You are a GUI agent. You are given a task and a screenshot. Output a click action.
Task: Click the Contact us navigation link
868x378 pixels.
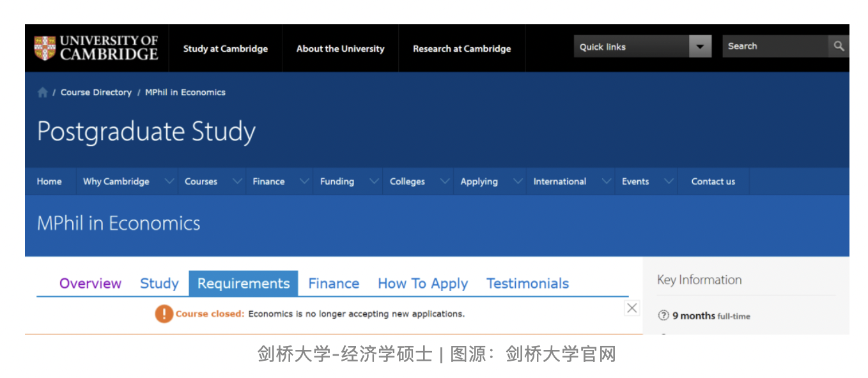click(713, 181)
